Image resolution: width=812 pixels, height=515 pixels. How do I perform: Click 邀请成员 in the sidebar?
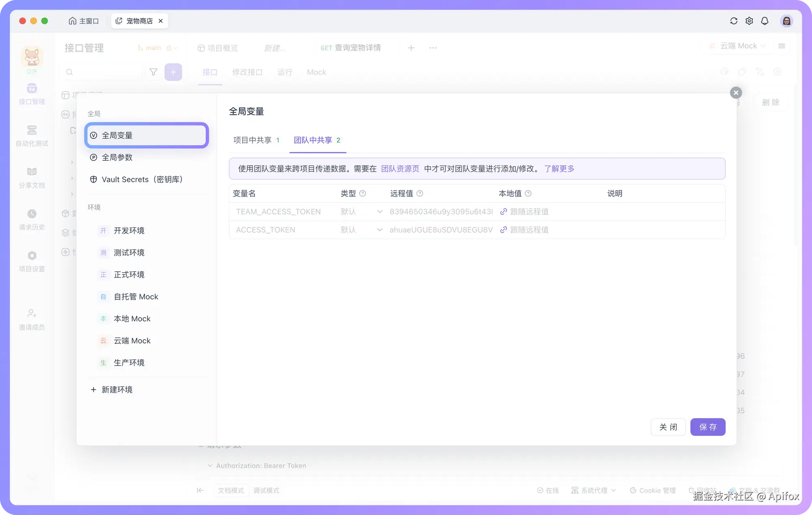[32, 320]
